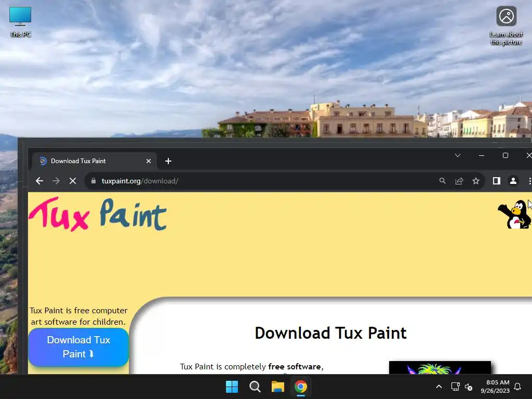Stop loading the page
This screenshot has width=532, height=399.
[x=73, y=181]
